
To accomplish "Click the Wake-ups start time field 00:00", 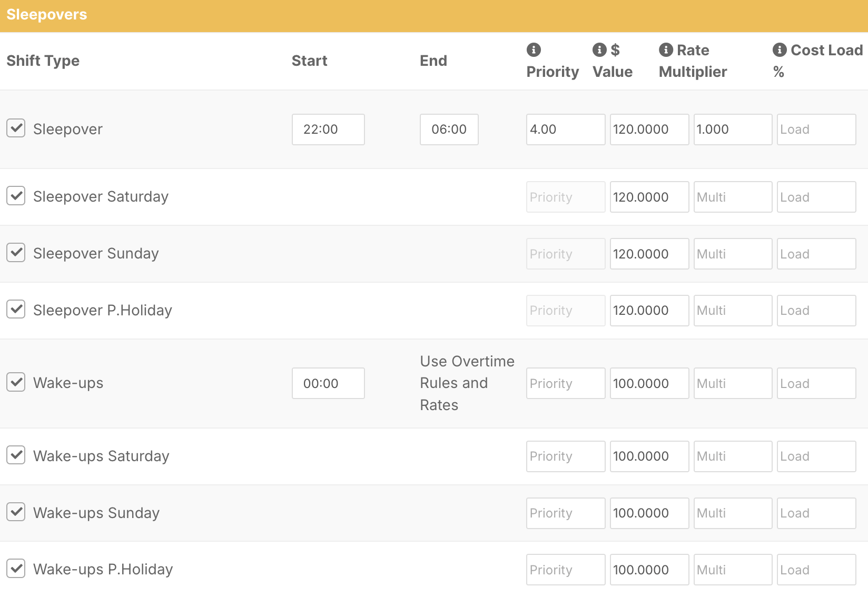I will click(x=328, y=383).
